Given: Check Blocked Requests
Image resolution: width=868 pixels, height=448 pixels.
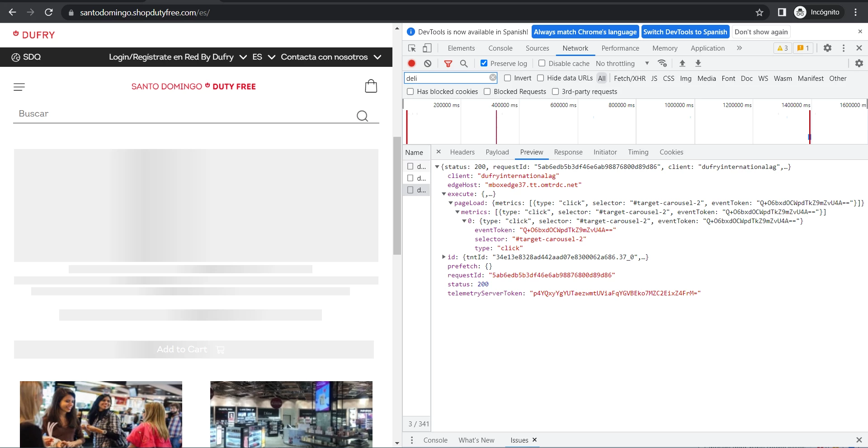Looking at the screenshot, I should (x=487, y=92).
